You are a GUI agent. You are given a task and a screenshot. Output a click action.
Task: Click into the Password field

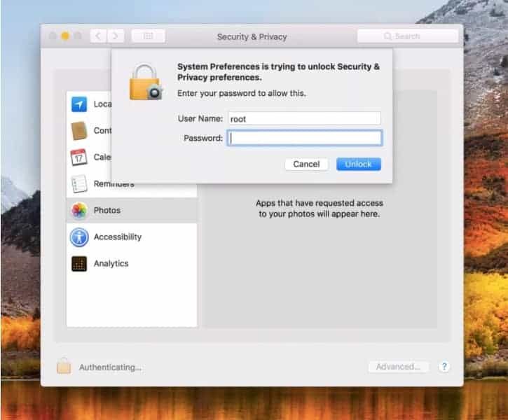tap(305, 139)
